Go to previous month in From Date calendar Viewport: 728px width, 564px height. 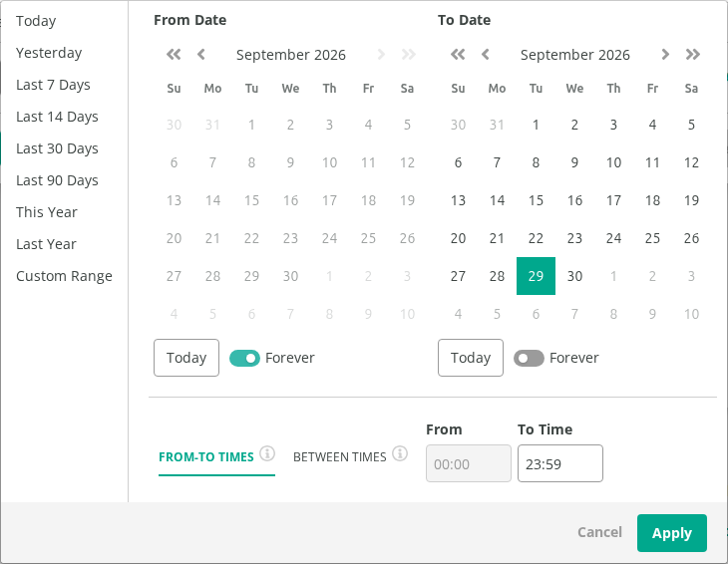point(201,55)
